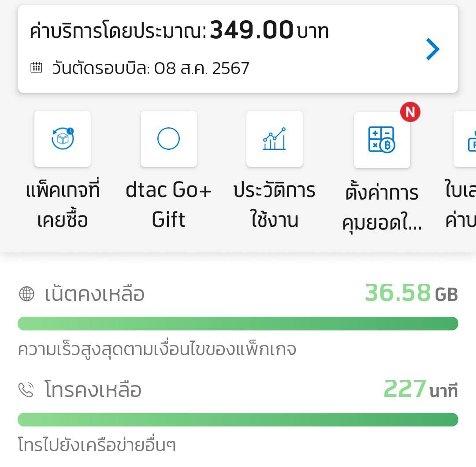Tap the ประวัติการใช้งาน label
The height and width of the screenshot is (467, 476).
pos(274,205)
